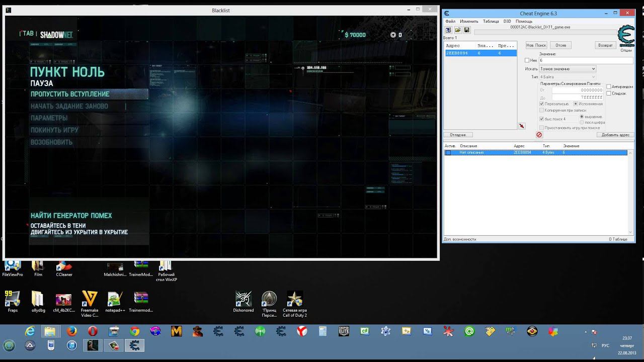This screenshot has width=644, height=362.
Task: Toggle the быс.поиск checkbox
Action: [541, 119]
